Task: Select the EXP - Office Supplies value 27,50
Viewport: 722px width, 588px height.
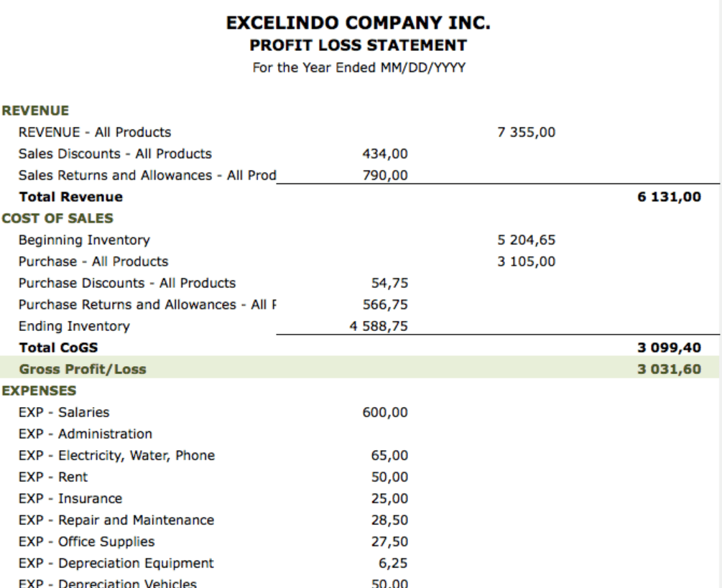Action: pos(390,541)
